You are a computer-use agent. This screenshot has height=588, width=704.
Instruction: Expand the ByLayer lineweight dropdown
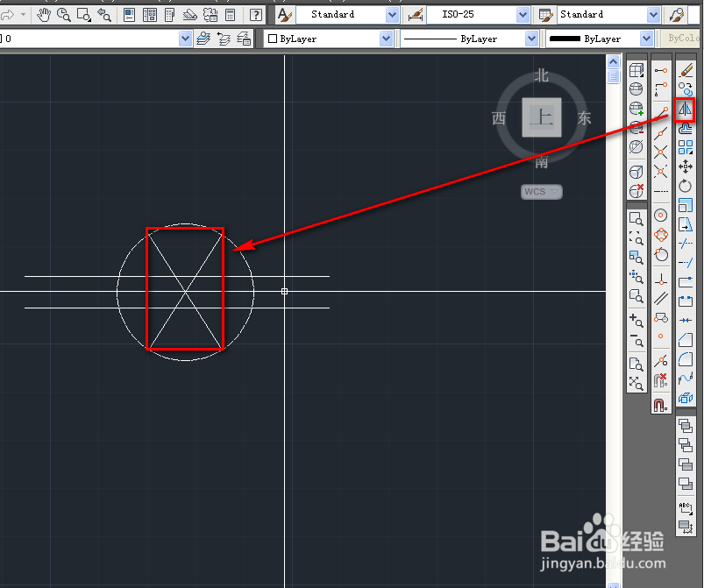(x=646, y=39)
